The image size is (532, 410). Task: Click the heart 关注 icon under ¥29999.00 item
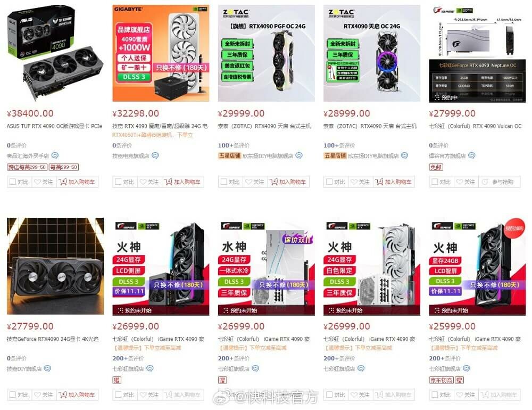pyautogui.click(x=248, y=182)
